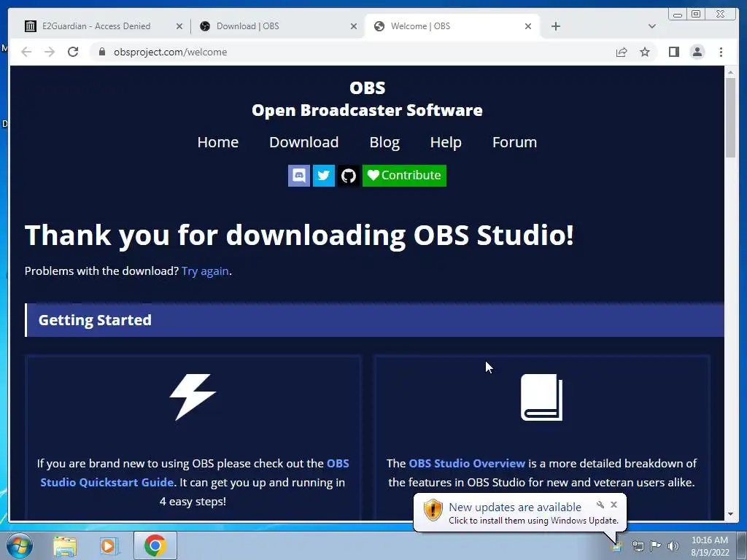The height and width of the screenshot is (560, 747).
Task: Dismiss the Windows Update notification balloon
Action: coord(614,505)
